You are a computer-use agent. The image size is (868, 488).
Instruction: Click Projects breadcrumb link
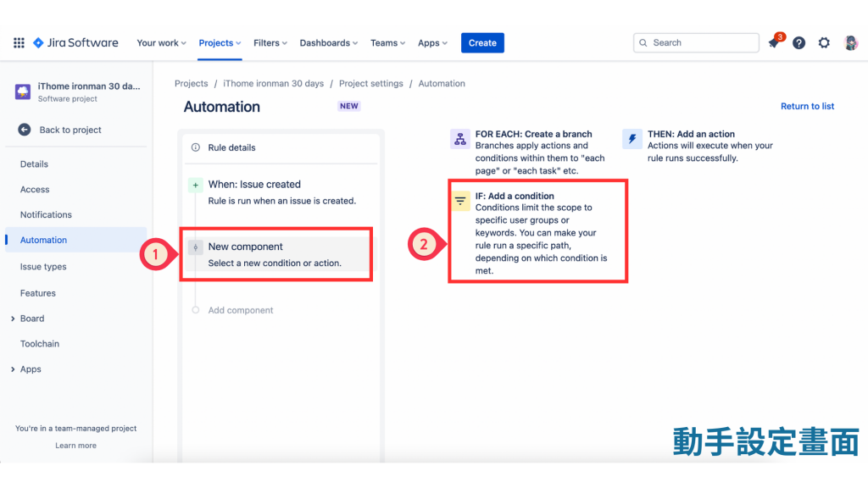191,84
